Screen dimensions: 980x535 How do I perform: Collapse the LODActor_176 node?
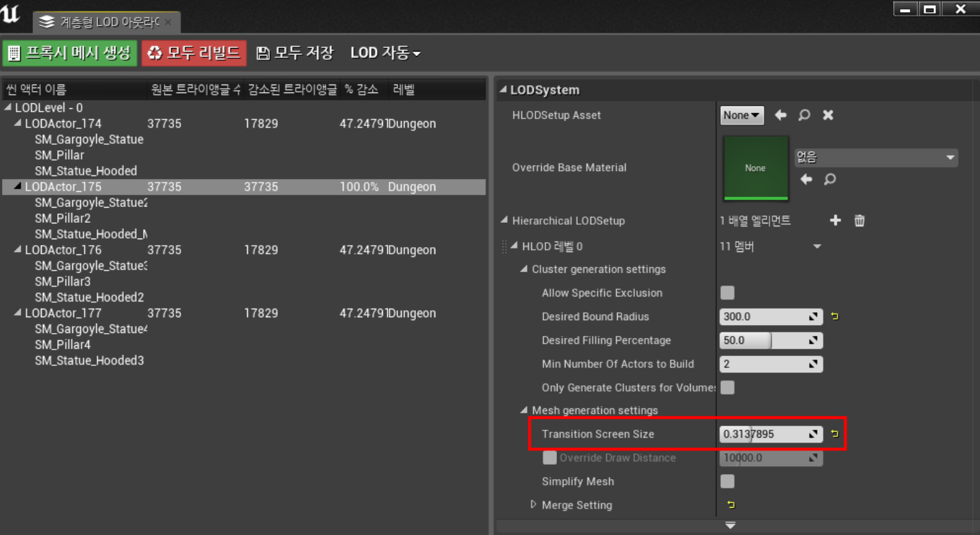pyautogui.click(x=18, y=250)
